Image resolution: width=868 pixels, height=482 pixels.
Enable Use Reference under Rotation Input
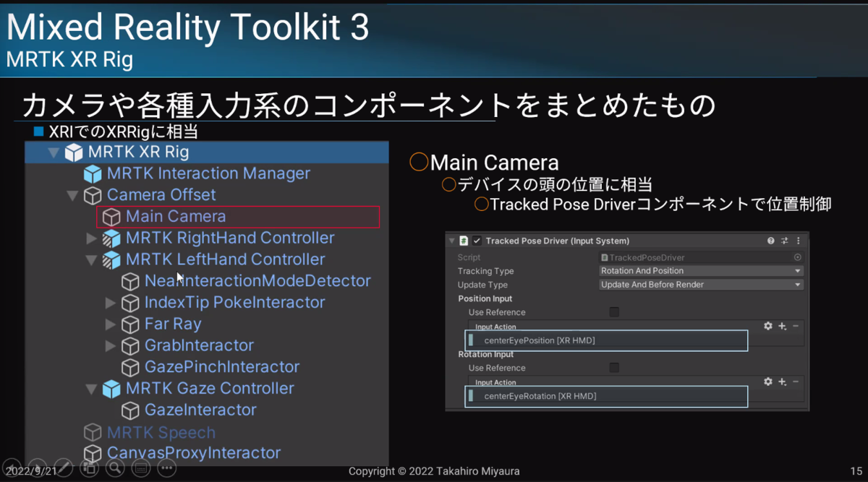(614, 368)
